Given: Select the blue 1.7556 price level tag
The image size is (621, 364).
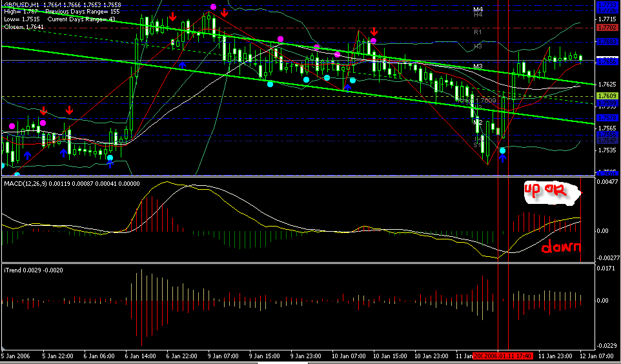Looking at the screenshot, I should click(607, 135).
